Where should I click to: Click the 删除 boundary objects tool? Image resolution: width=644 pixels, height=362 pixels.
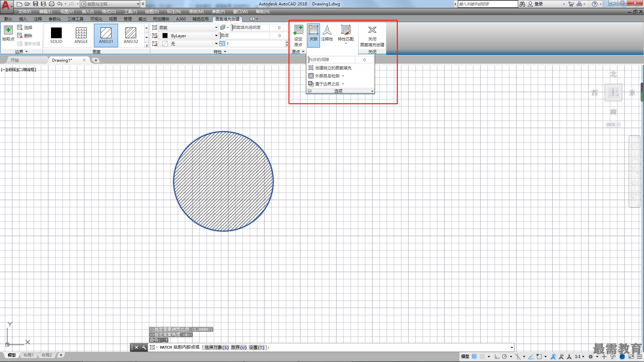tap(25, 36)
